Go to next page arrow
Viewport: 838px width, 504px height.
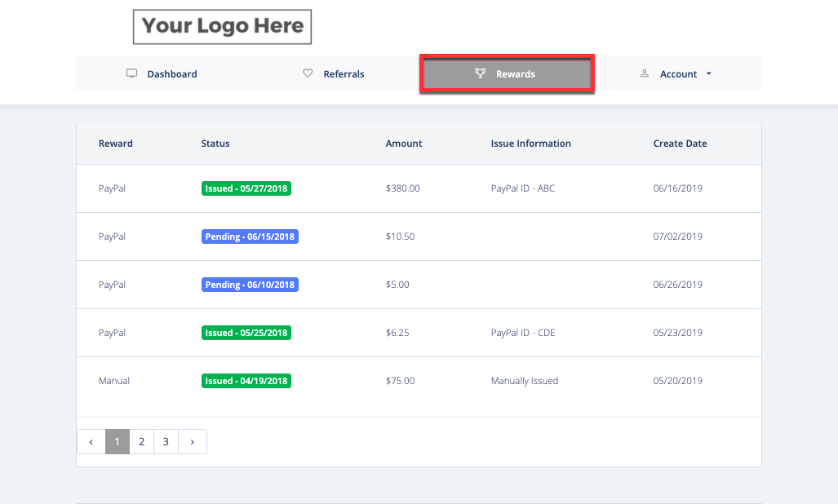(193, 441)
